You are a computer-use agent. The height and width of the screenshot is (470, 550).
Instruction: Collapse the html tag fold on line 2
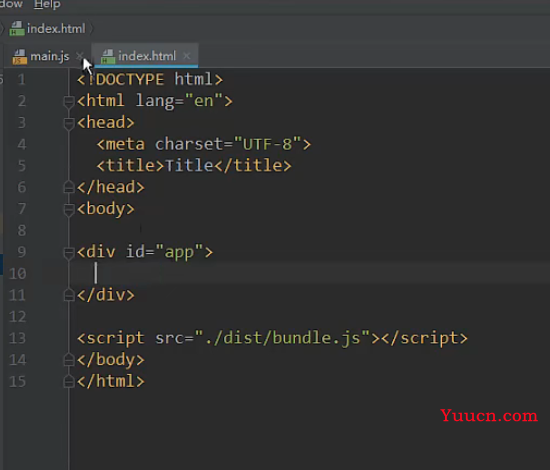click(x=68, y=101)
